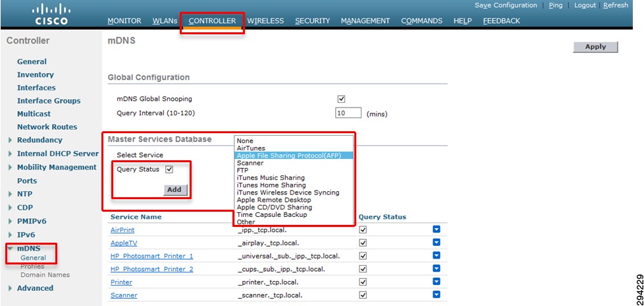Expand the IPv6 section
Screen dimensions: 644x306
pyautogui.click(x=10, y=235)
